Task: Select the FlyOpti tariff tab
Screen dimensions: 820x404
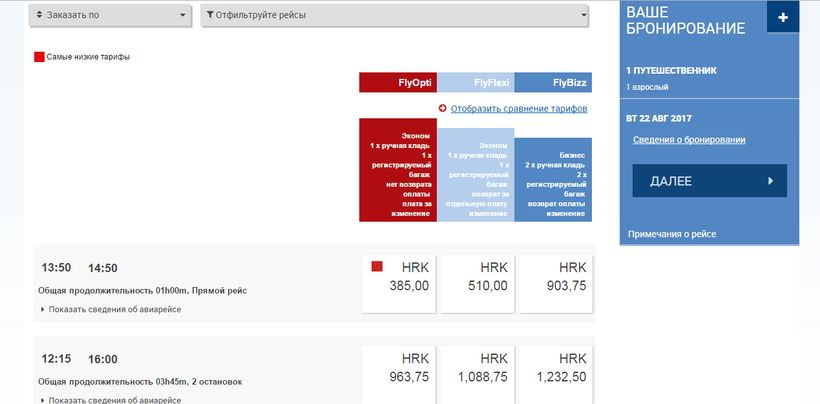Action: point(398,83)
